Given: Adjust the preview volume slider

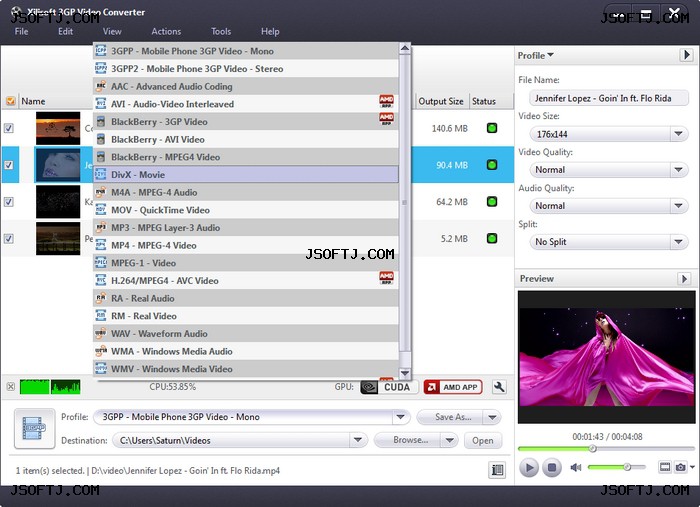Looking at the screenshot, I should tap(627, 467).
